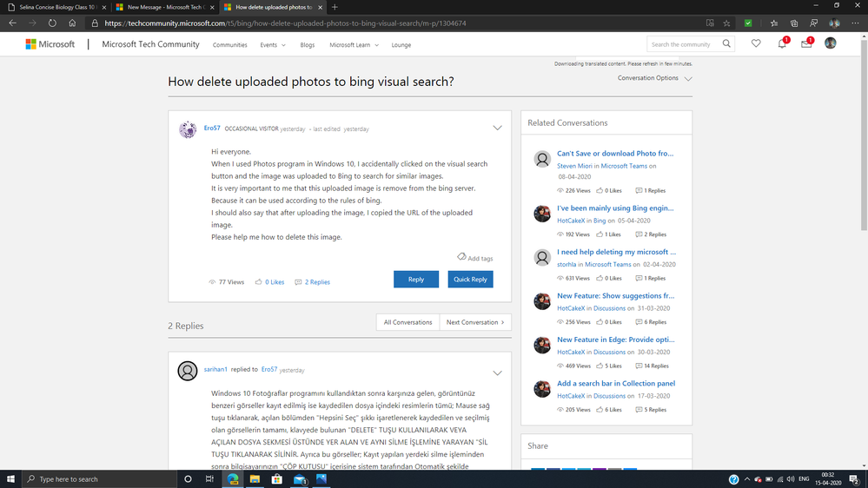The image size is (868, 488).
Task: Open a new browser tab
Action: [335, 7]
